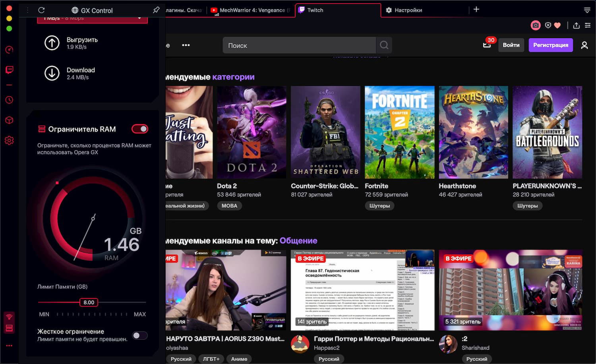596x364 pixels.
Task: Click the Download arrow icon
Action: (52, 73)
